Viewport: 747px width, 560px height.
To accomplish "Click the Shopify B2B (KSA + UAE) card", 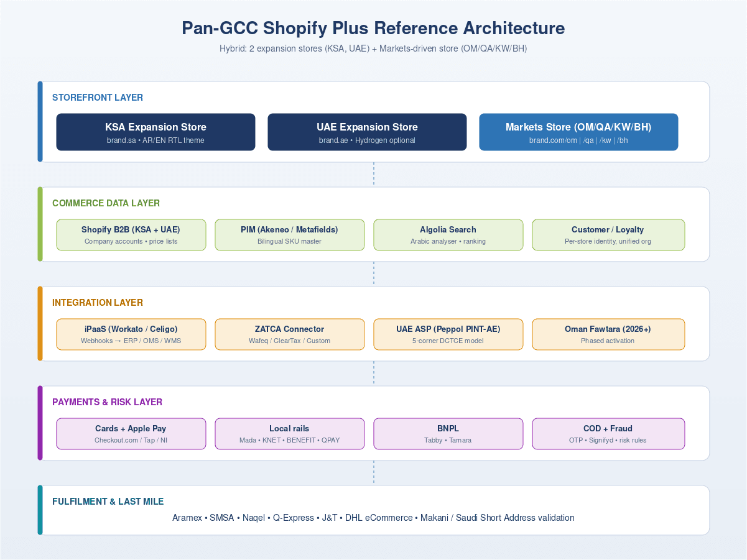I will [131, 235].
